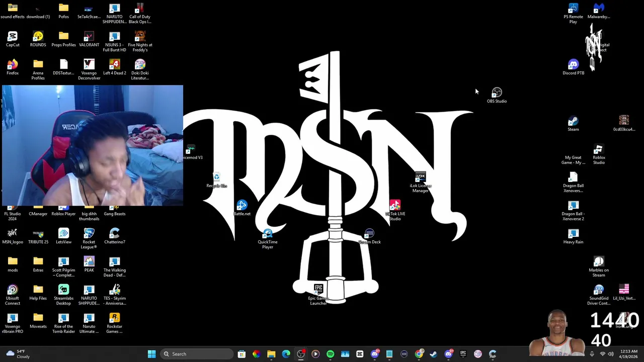Open the Firefox desktop shortcut

(x=13, y=67)
